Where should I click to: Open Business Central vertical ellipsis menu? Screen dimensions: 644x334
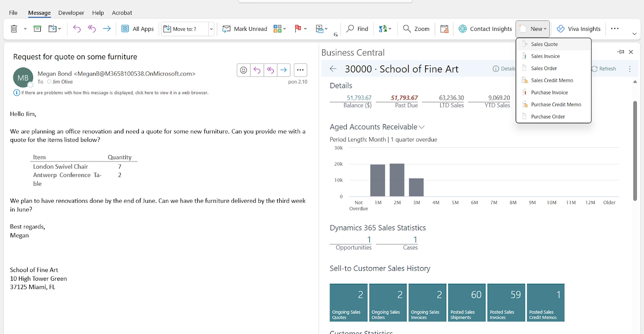click(630, 69)
